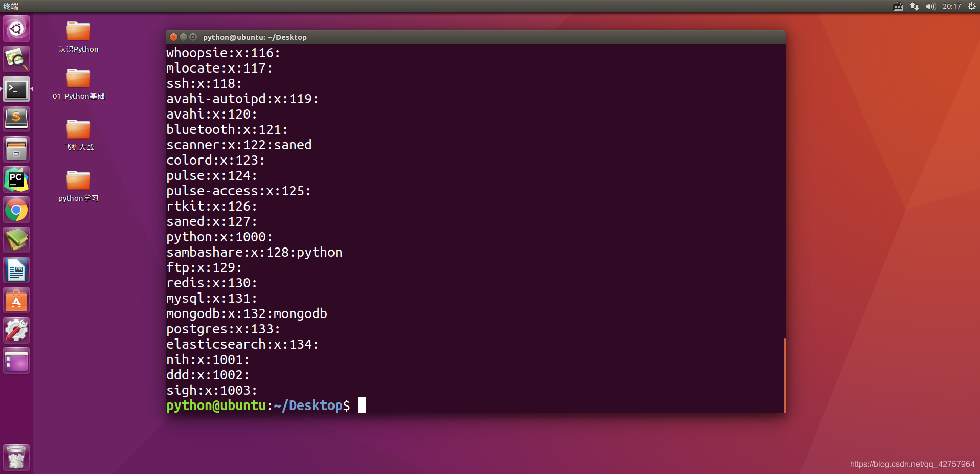
Task: Click the line saned:x:127:
Action: click(x=212, y=221)
